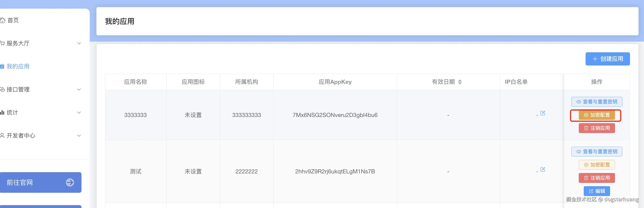Click 编辑 button for app 测试
The image size is (644, 208).
pos(597,191)
